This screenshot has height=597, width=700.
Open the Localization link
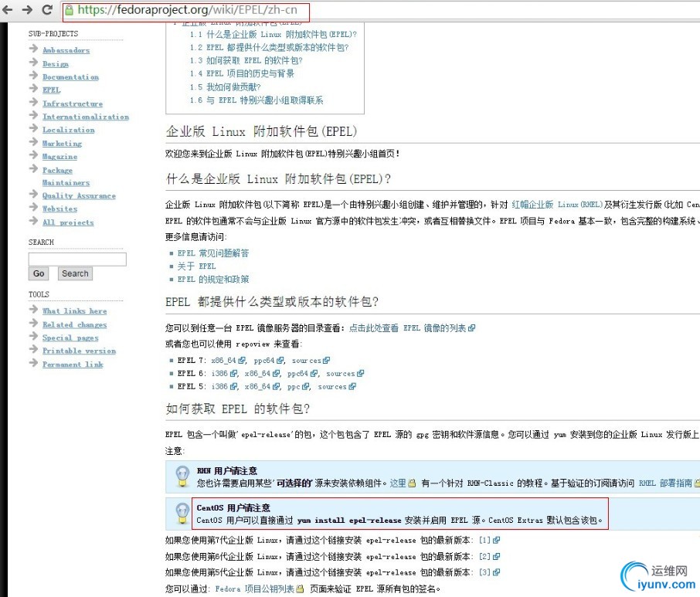68,130
